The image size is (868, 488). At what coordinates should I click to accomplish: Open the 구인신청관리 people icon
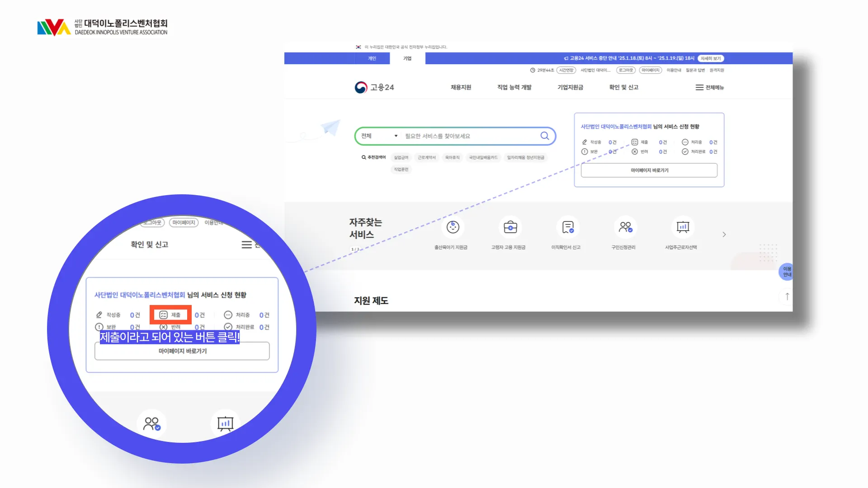coord(625,227)
